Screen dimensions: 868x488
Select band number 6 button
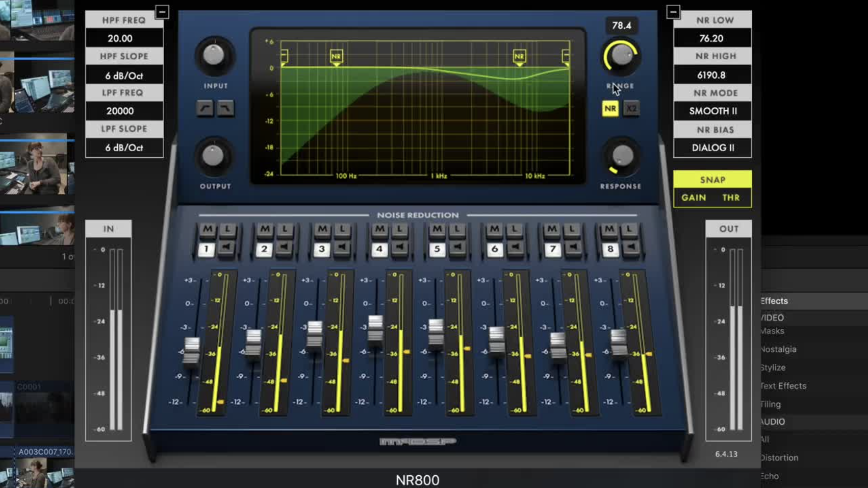coord(495,249)
